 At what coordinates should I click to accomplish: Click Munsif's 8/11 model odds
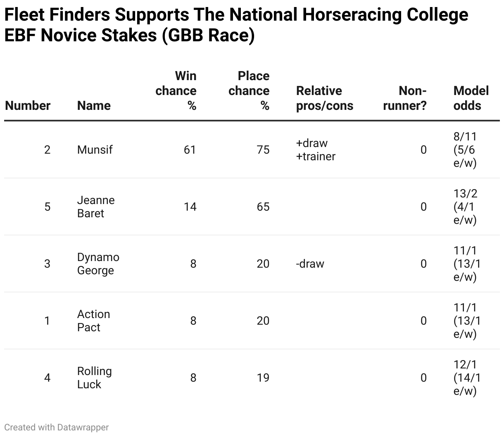pos(466,150)
